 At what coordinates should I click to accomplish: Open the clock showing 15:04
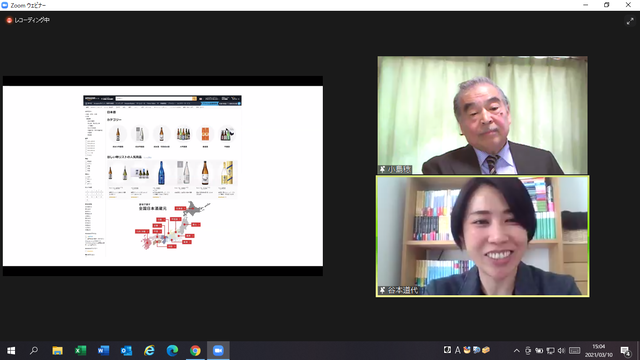tap(599, 351)
